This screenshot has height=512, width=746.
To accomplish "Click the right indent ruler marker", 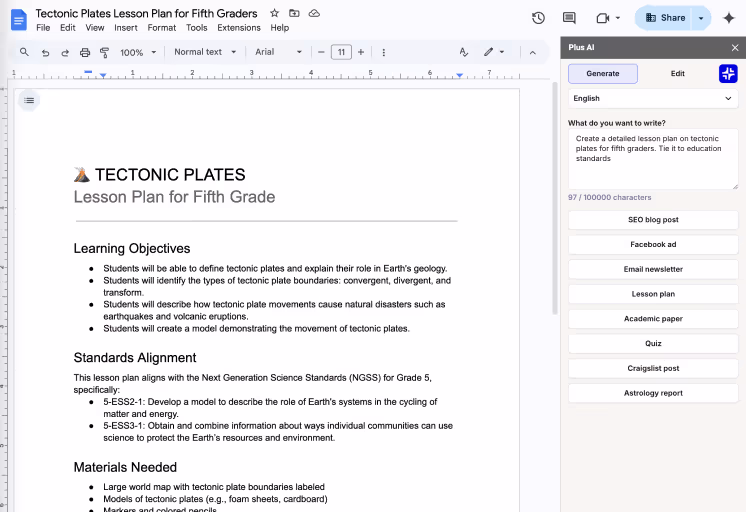I will [459, 75].
